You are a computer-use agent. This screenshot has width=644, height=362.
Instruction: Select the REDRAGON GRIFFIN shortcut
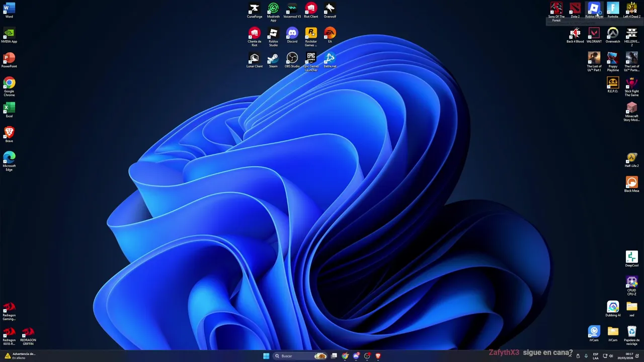coord(28,336)
